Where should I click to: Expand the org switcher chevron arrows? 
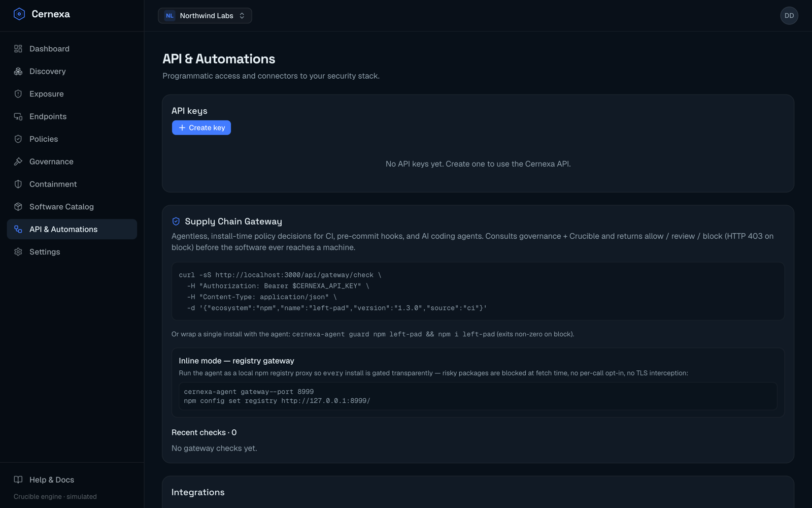pos(242,16)
